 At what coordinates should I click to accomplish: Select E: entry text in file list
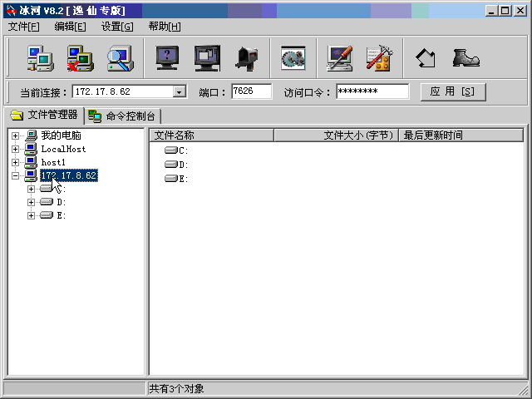183,179
